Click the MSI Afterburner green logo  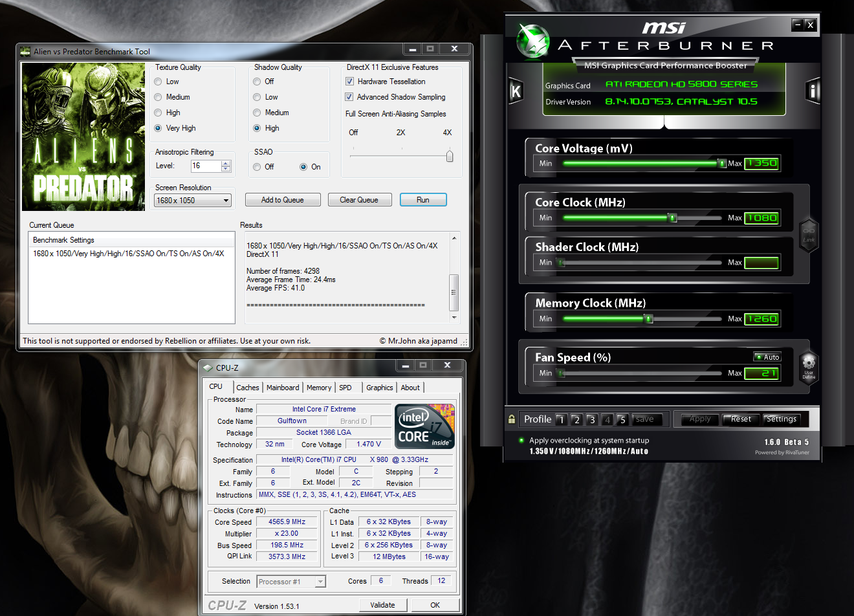533,40
